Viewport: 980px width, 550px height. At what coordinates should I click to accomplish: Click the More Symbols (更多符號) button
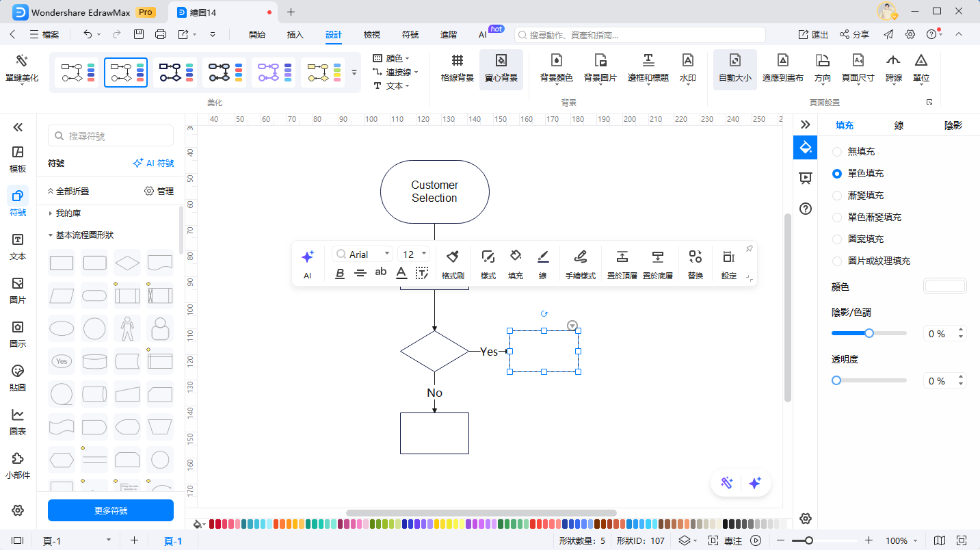(111, 510)
